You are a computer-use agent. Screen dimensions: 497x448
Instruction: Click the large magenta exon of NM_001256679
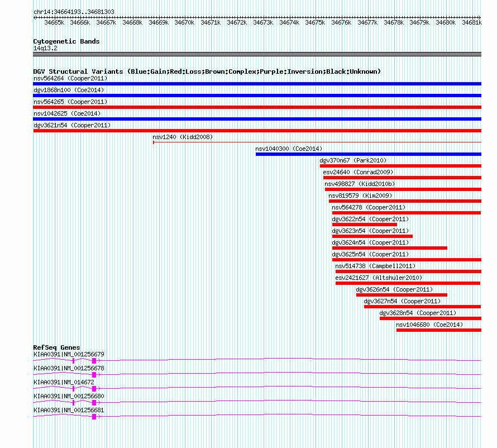coord(94,361)
